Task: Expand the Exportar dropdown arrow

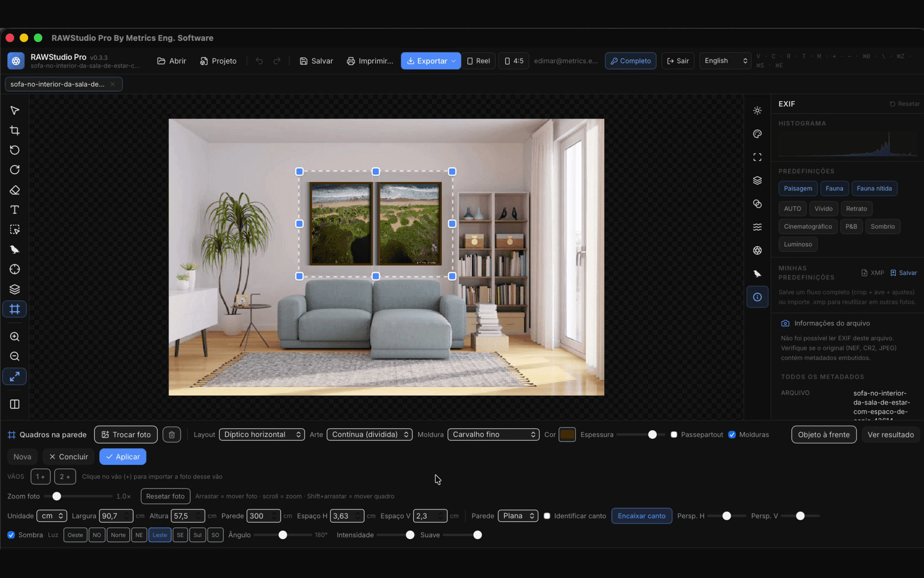Action: point(453,61)
